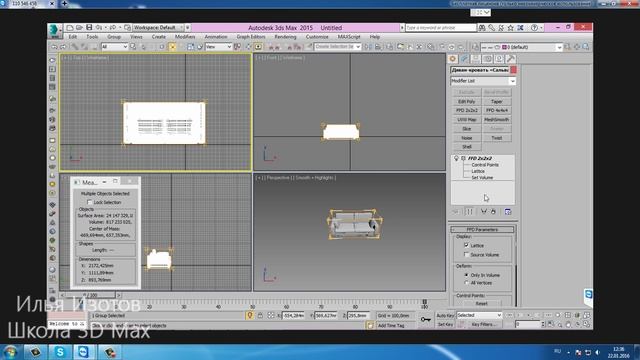Click the UVW Map modifier button
Viewport: 640px width, 360px height.
coord(467,120)
